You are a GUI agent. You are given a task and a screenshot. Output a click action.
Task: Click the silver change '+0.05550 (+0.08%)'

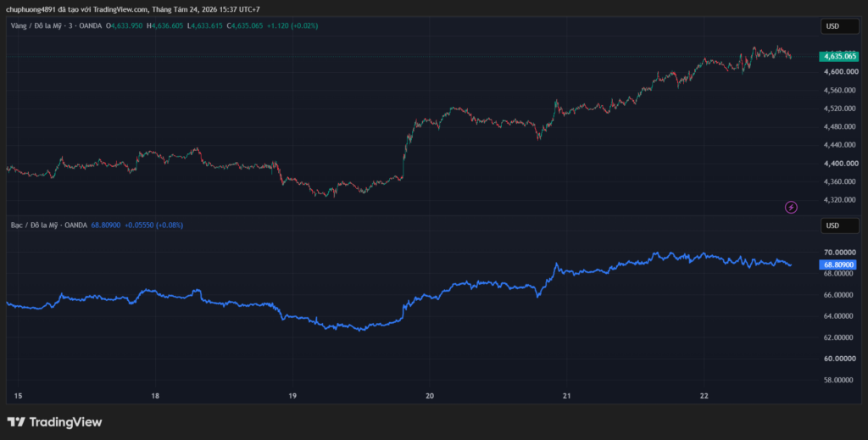153,226
